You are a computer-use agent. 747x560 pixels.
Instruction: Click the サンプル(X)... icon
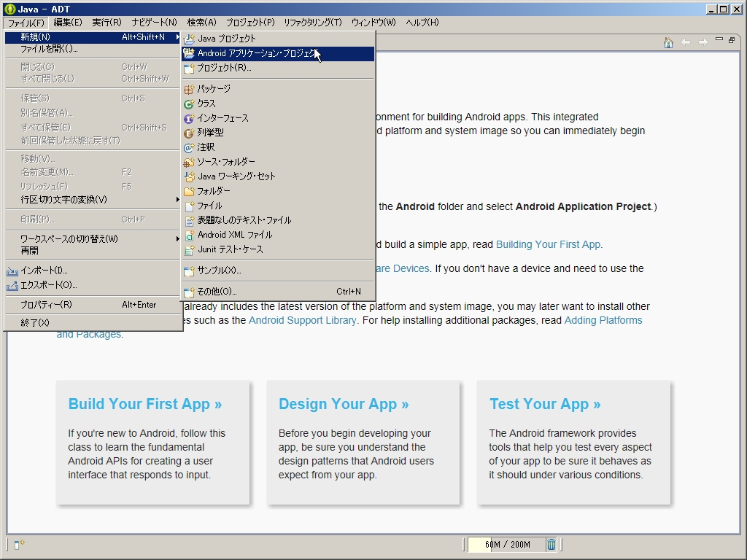click(189, 271)
